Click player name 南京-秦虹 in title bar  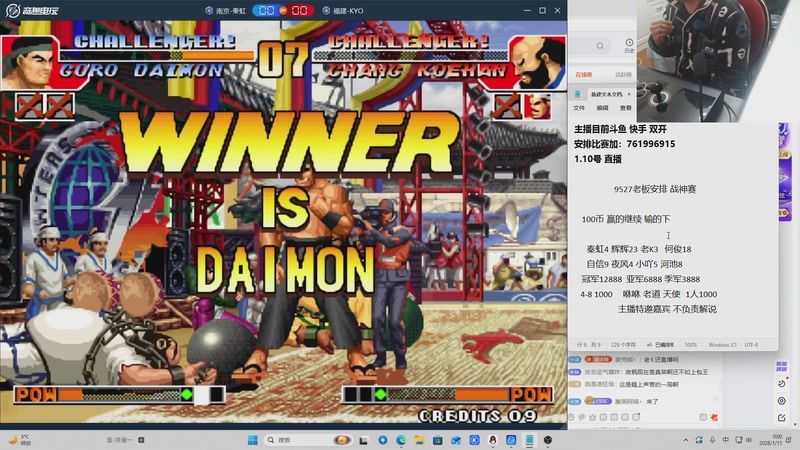[x=225, y=10]
